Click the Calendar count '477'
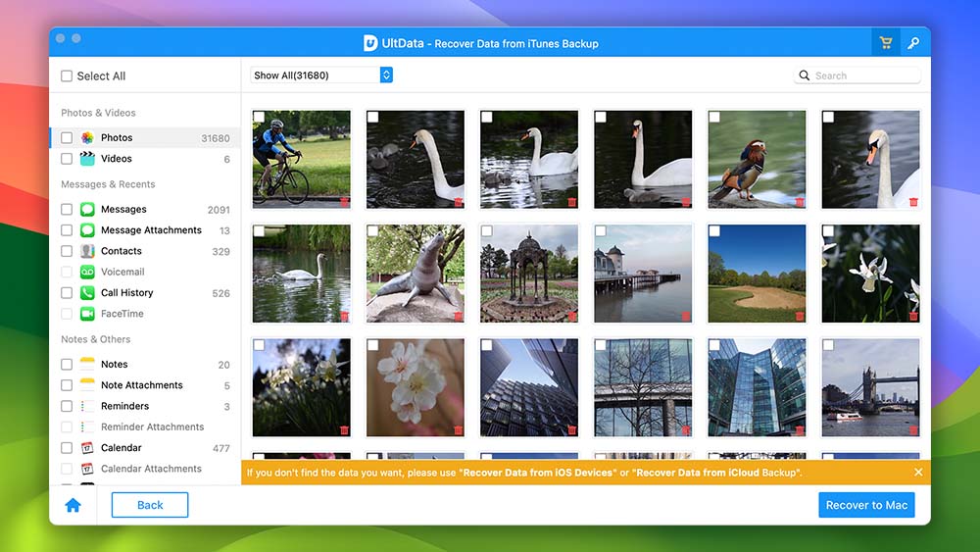The image size is (980, 552). click(221, 448)
